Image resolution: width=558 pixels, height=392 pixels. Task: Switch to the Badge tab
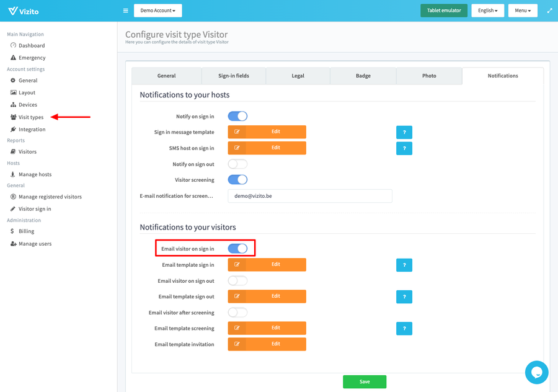pos(363,76)
